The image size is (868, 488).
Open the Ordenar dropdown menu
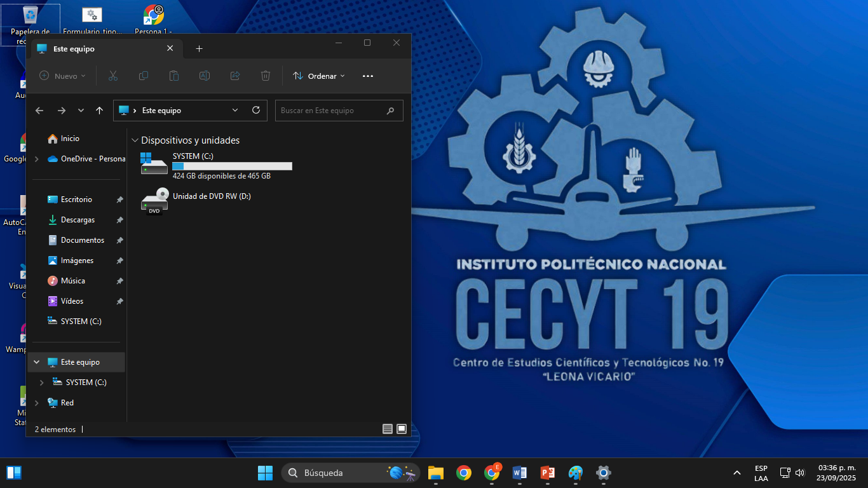[319, 76]
